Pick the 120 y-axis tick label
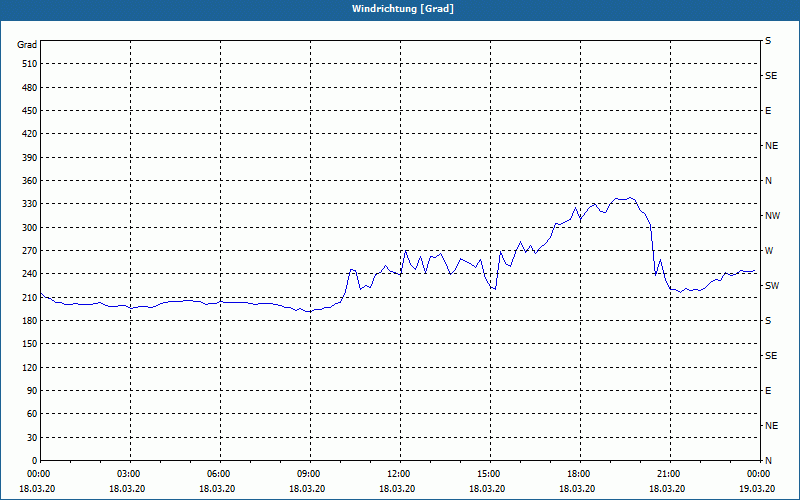The height and width of the screenshot is (500, 800). click(x=30, y=367)
